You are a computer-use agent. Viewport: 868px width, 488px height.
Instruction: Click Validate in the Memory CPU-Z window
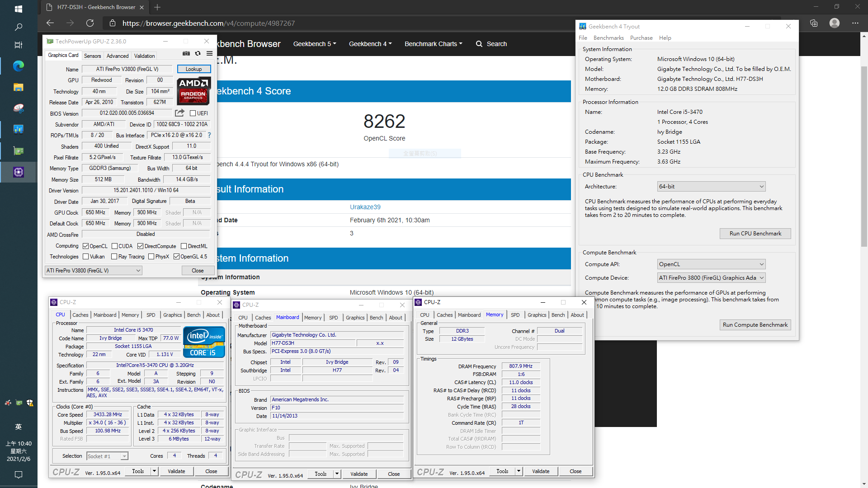(541, 471)
